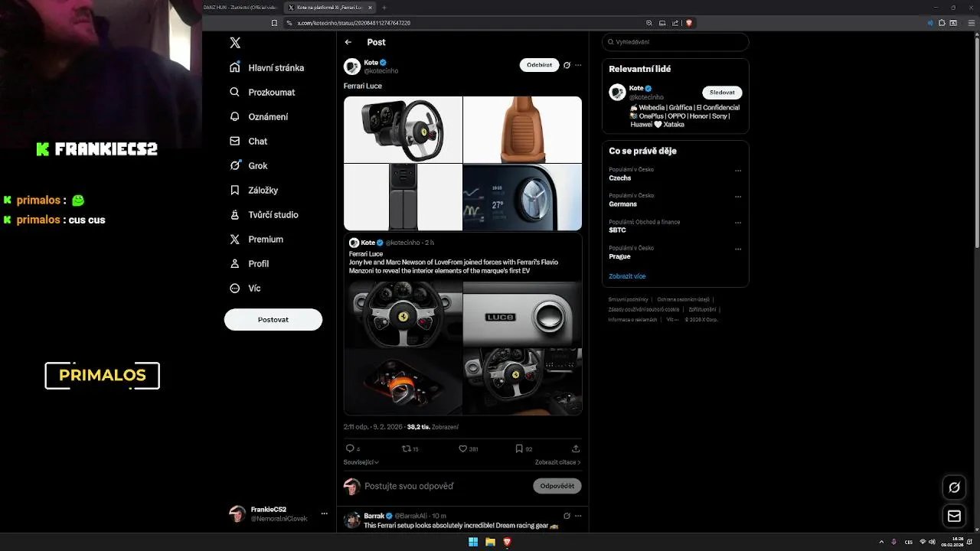Click Zobrazit více in trends
The image size is (980, 551).
[627, 276]
